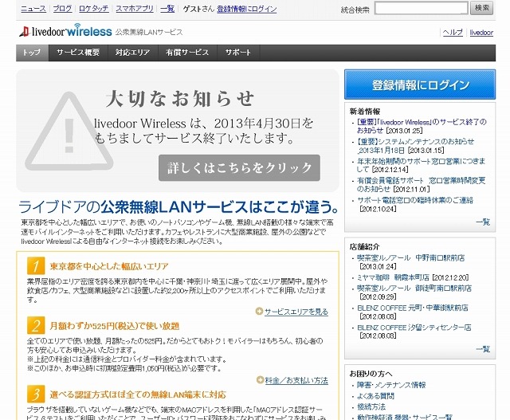Click the 月額わずか525円(税込)で使い放題 heading

(115, 326)
